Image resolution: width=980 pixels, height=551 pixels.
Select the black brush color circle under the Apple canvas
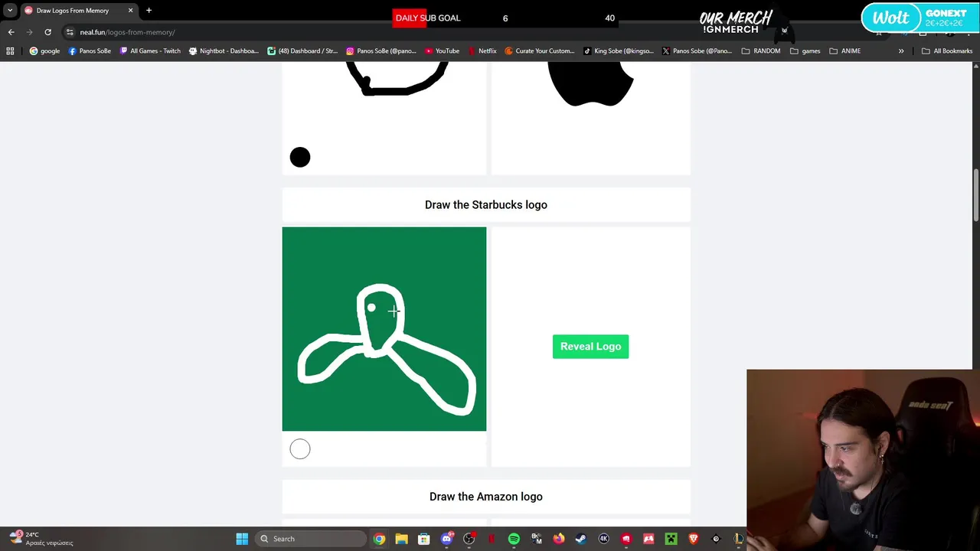pyautogui.click(x=300, y=158)
